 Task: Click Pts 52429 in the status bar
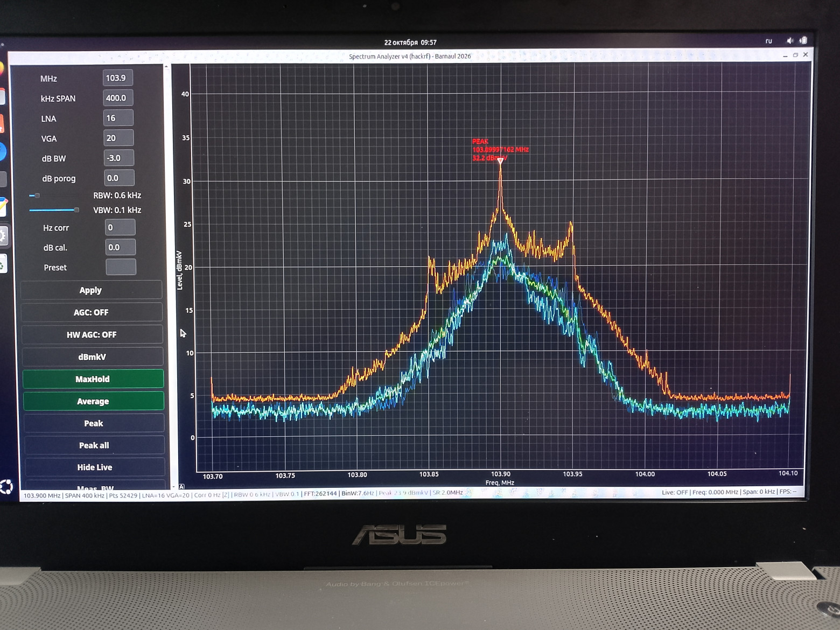point(123,495)
